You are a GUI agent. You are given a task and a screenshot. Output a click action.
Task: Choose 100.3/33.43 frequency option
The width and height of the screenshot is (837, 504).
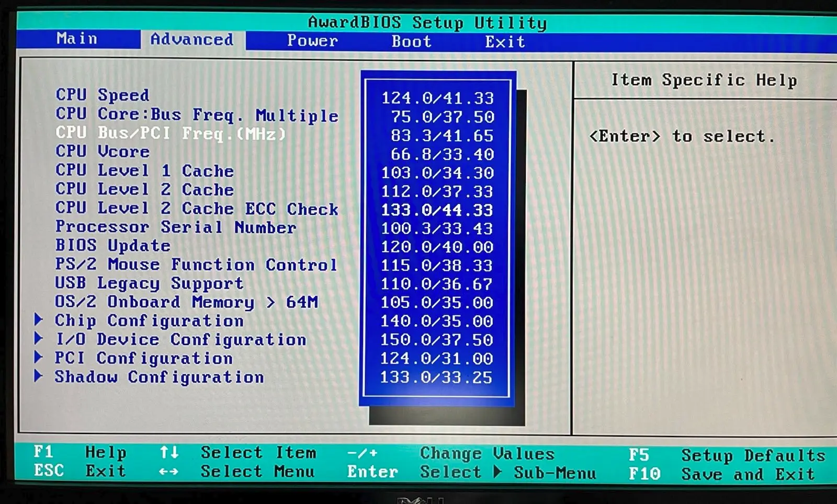(437, 228)
